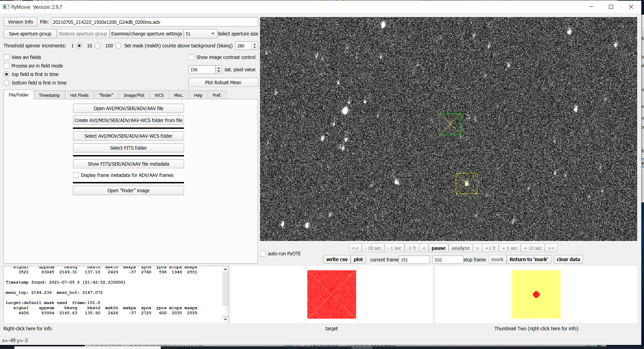Select bottom field is first in time
The image size is (644, 349).
pyautogui.click(x=7, y=83)
